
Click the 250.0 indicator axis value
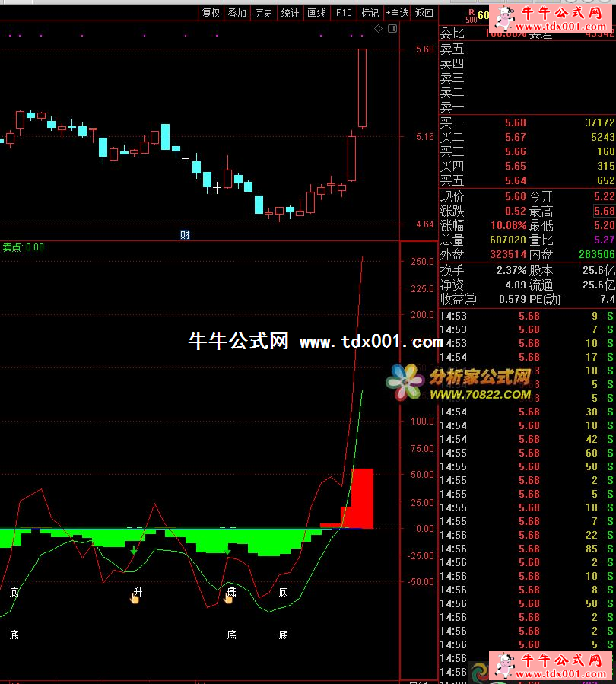422,262
